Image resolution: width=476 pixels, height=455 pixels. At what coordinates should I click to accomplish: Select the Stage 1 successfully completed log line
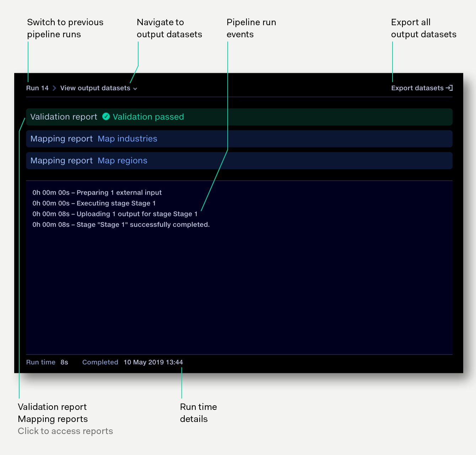tap(121, 224)
